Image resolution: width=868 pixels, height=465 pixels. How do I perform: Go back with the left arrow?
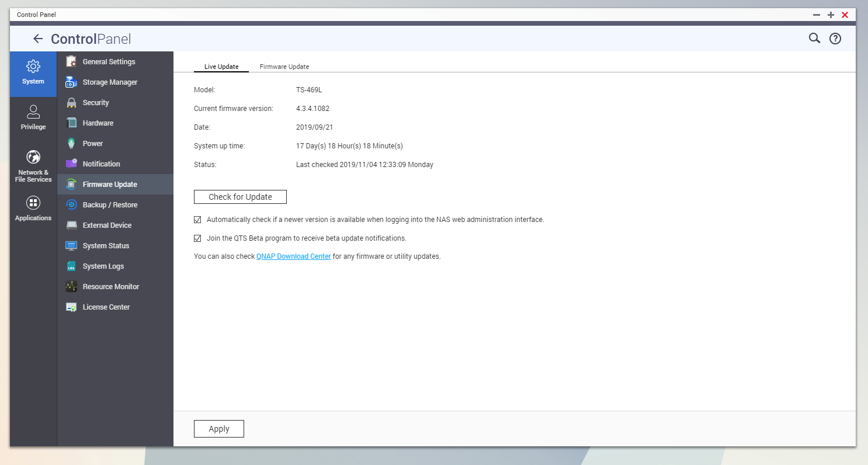coord(38,39)
